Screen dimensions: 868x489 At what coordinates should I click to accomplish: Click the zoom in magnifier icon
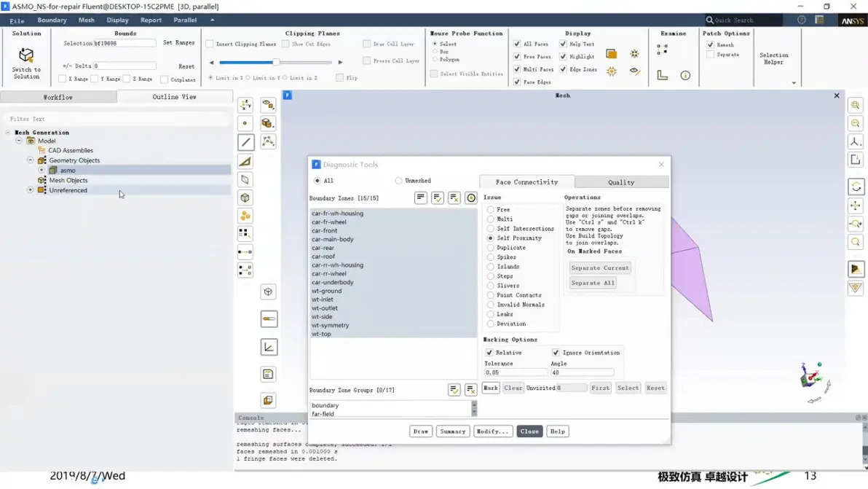(856, 105)
